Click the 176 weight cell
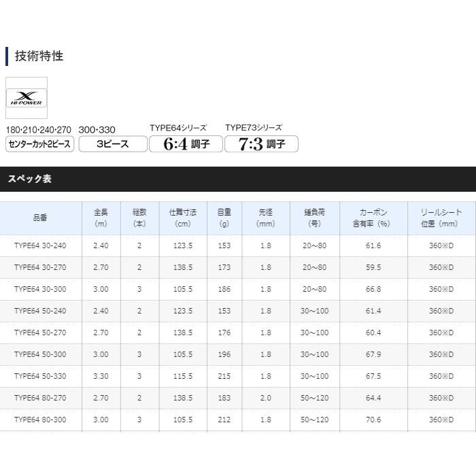This screenshot has width=476, height=476. pos(224,333)
